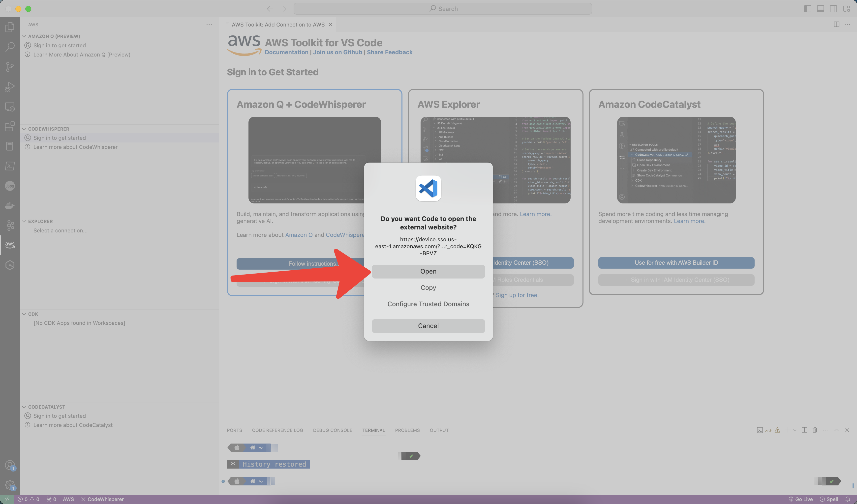The image size is (857, 504).
Task: Cancel the external website dialog
Action: pos(428,326)
